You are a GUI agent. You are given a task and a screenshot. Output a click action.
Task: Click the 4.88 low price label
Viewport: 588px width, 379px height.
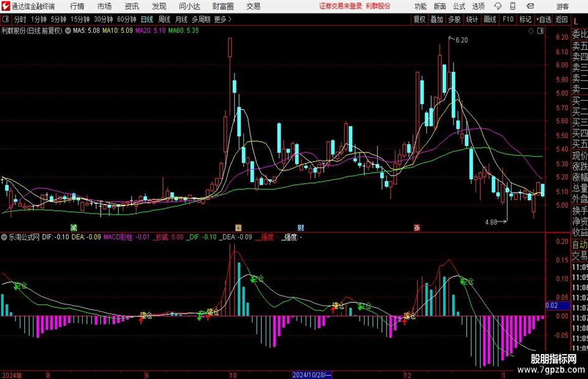click(x=491, y=222)
